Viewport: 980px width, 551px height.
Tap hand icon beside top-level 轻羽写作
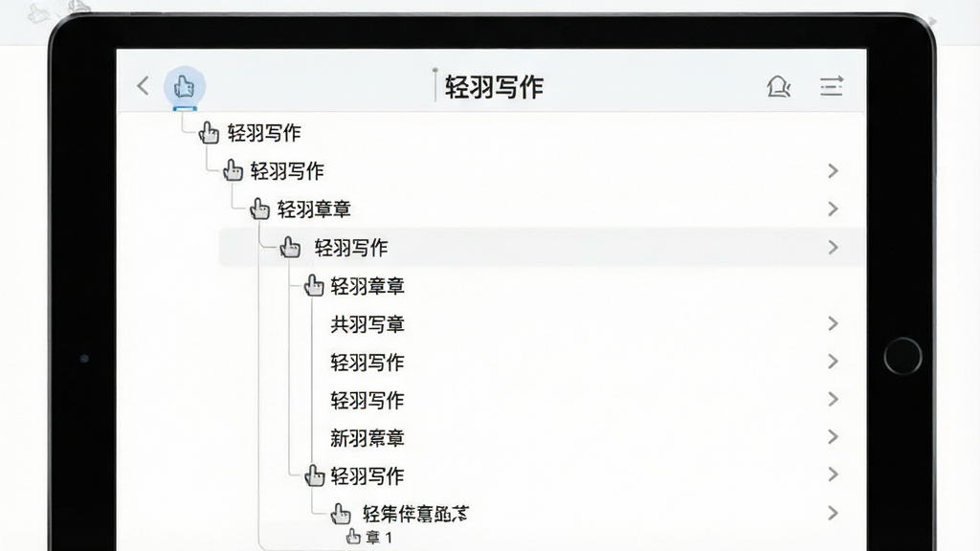tap(209, 132)
